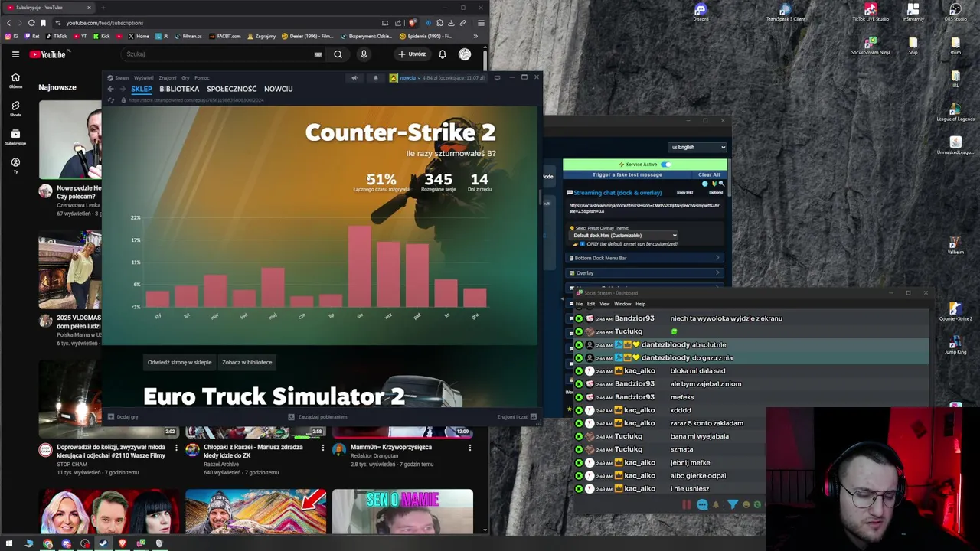
Task: Toggle the Service Active switch
Action: point(666,164)
